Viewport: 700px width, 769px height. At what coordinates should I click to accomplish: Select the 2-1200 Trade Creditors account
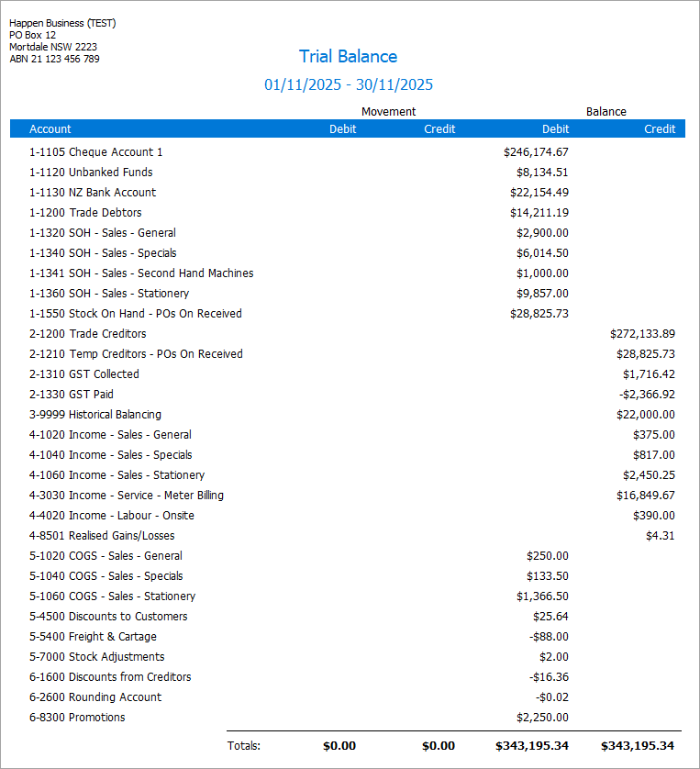click(x=87, y=333)
